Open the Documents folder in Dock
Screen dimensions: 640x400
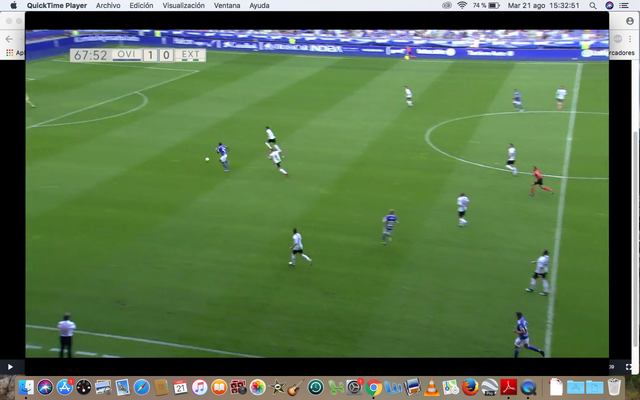click(595, 387)
